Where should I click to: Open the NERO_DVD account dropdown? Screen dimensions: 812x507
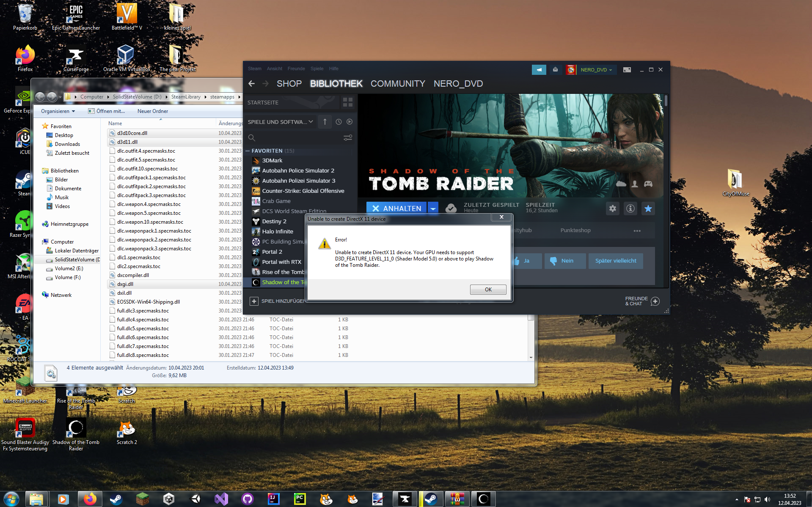(x=596, y=70)
